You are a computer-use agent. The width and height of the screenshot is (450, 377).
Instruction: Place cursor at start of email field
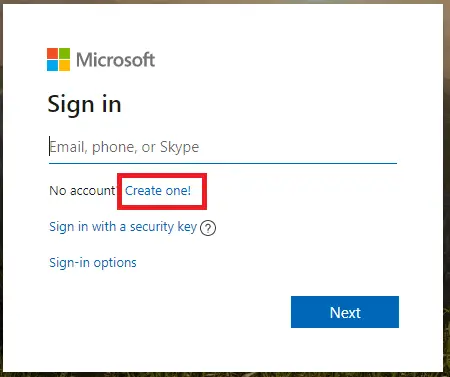point(51,147)
